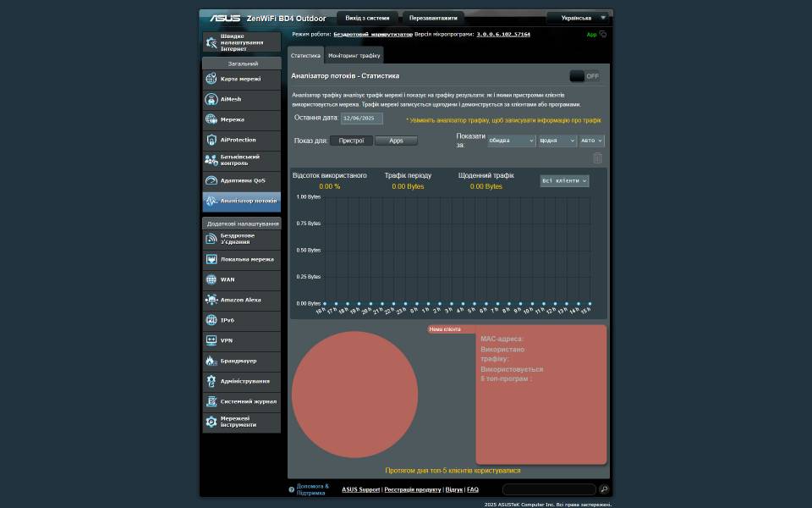Click the Вихід з системи button
This screenshot has width=812, height=508.
[367, 18]
